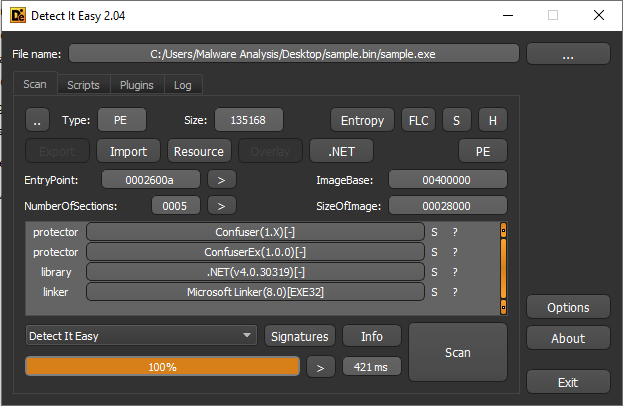The width and height of the screenshot is (623, 406).
Task: Click ? beside Microsoft Linker row
Action: [455, 292]
